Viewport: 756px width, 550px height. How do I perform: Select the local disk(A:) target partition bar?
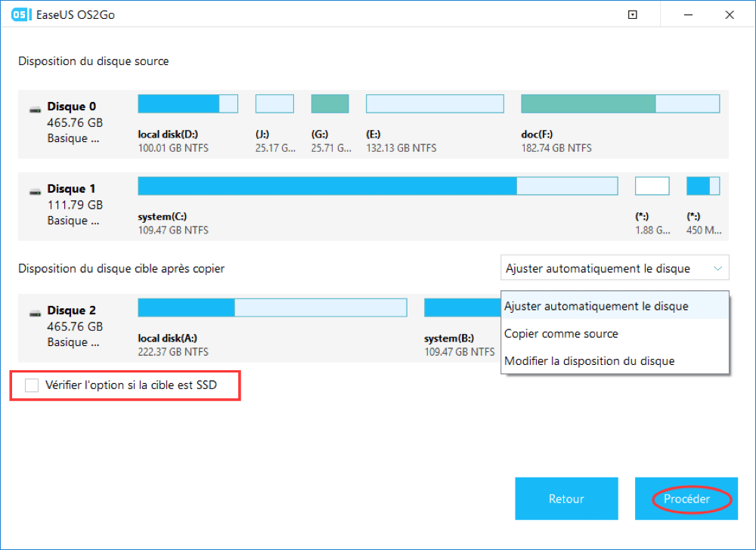click(272, 307)
